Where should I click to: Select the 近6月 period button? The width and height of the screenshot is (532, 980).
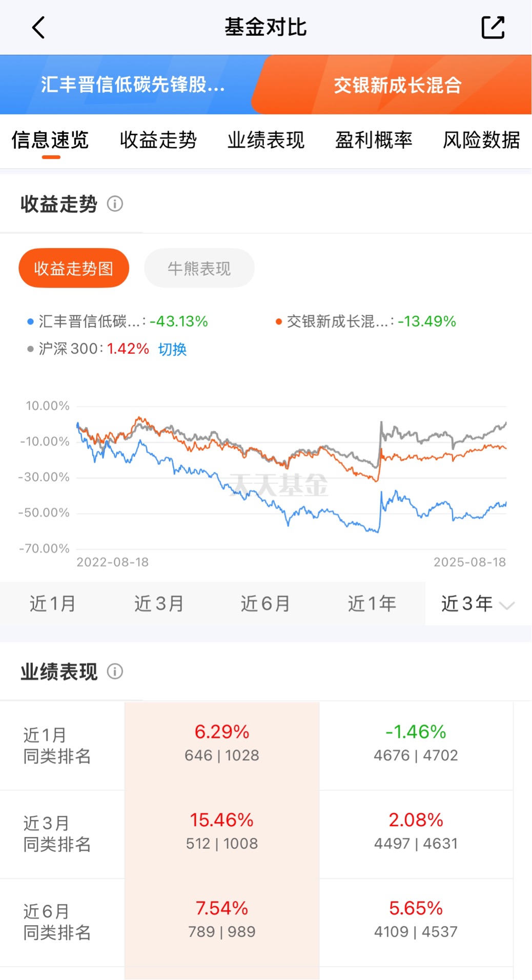(x=265, y=603)
